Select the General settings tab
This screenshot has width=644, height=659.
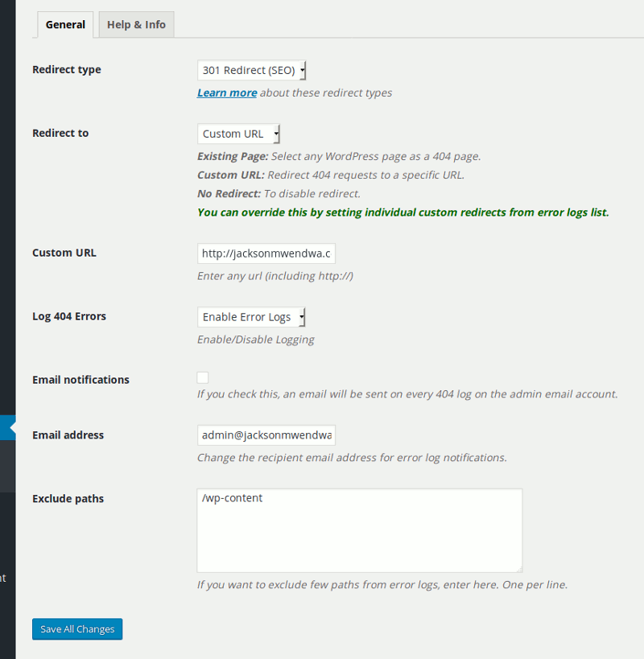coord(64,24)
